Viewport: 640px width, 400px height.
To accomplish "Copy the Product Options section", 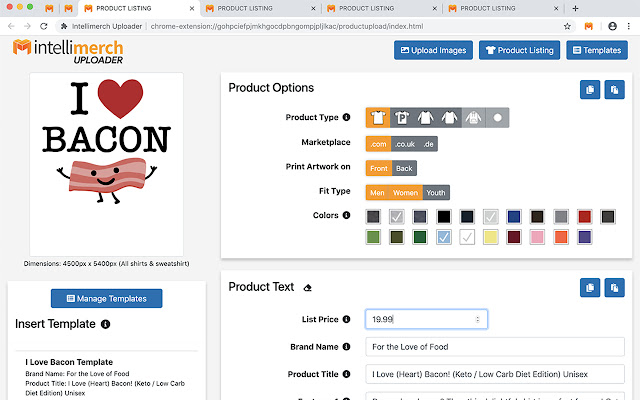I will click(x=590, y=89).
